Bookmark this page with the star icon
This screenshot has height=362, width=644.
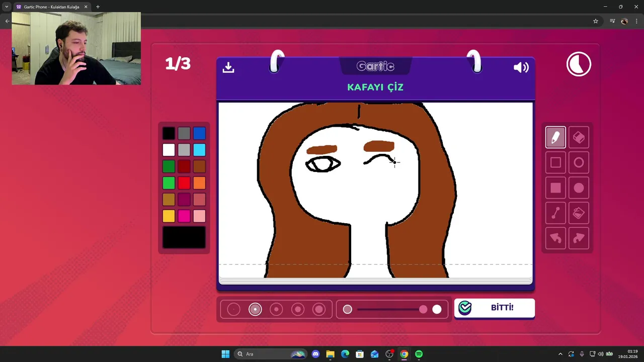[596, 21]
